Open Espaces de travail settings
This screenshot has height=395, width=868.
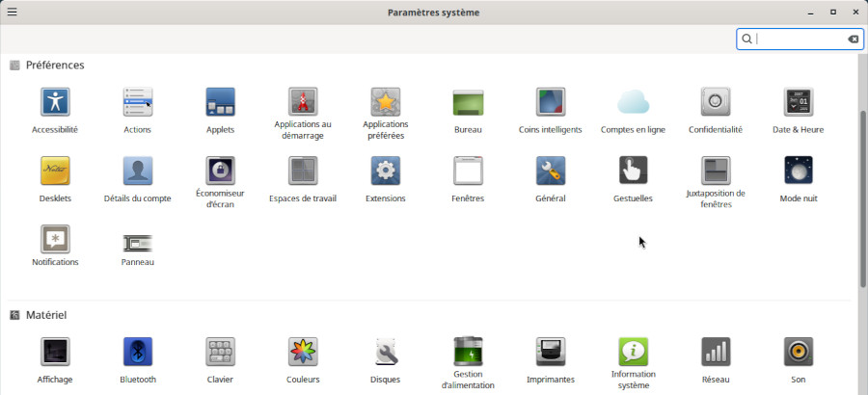click(x=303, y=171)
